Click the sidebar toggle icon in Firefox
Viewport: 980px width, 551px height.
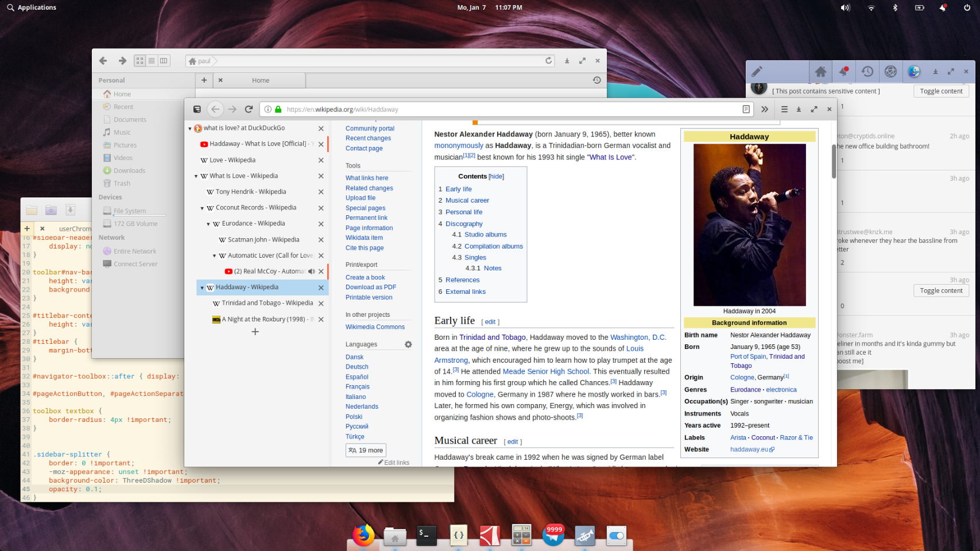pyautogui.click(x=197, y=109)
